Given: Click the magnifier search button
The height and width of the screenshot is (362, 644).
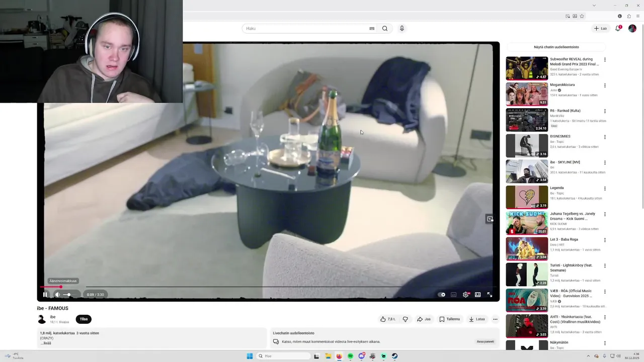Looking at the screenshot, I should click(385, 29).
